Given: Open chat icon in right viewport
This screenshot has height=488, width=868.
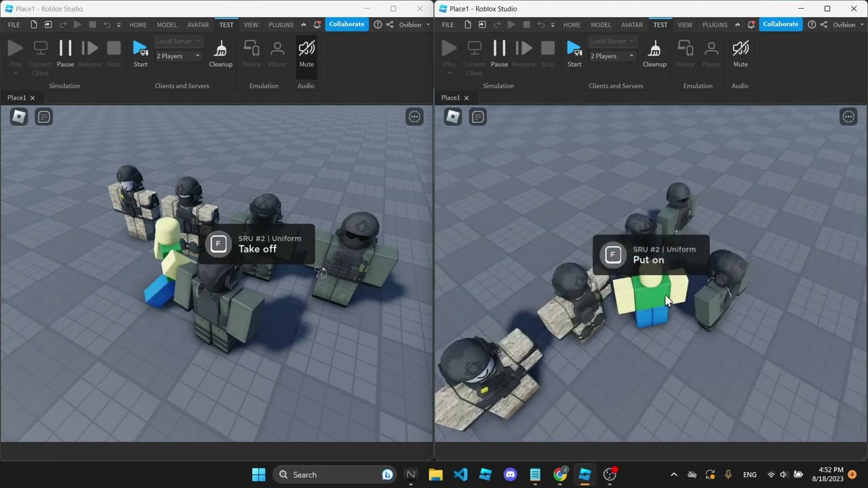Looking at the screenshot, I should click(478, 117).
